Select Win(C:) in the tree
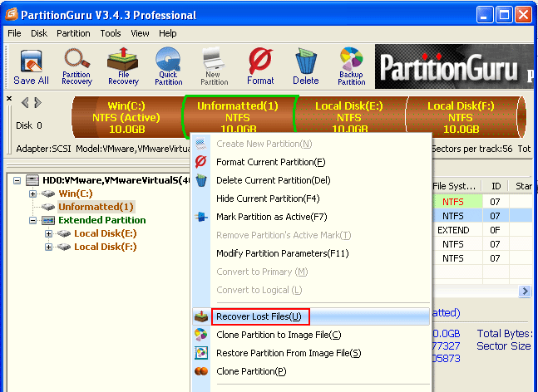The width and height of the screenshot is (538, 392). 76,194
